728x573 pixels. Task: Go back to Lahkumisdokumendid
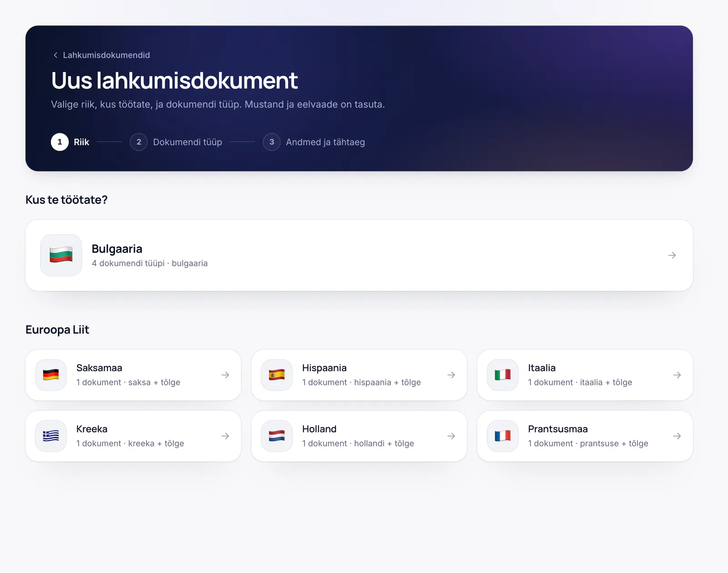(101, 55)
